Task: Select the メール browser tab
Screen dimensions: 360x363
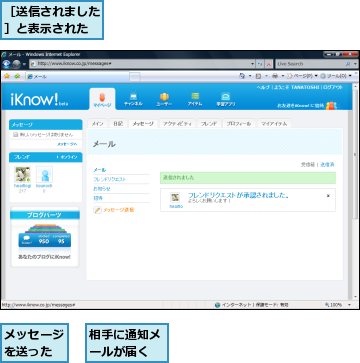Action: click(x=77, y=77)
